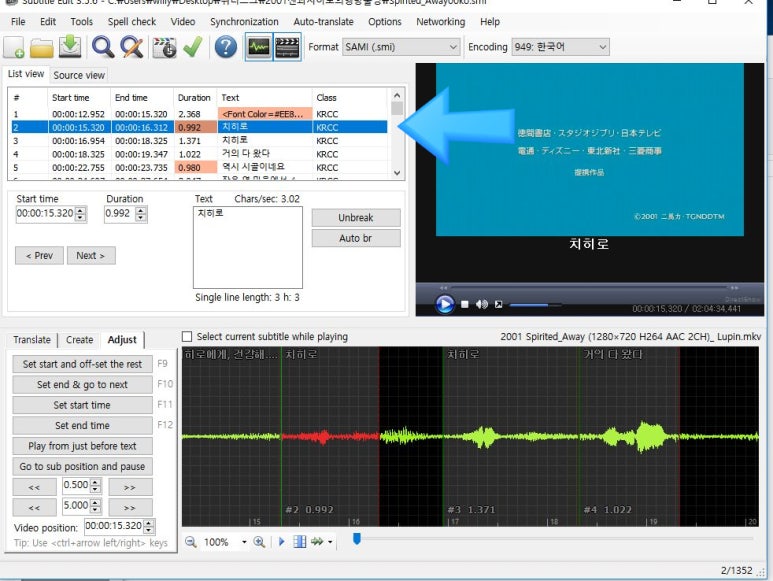
Task: Step forward 0.500 seconds button
Action: [130, 487]
